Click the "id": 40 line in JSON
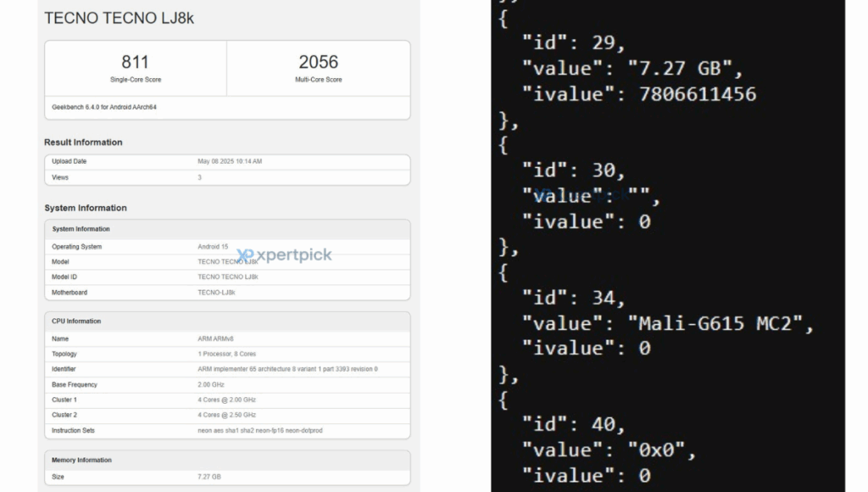 pos(574,424)
